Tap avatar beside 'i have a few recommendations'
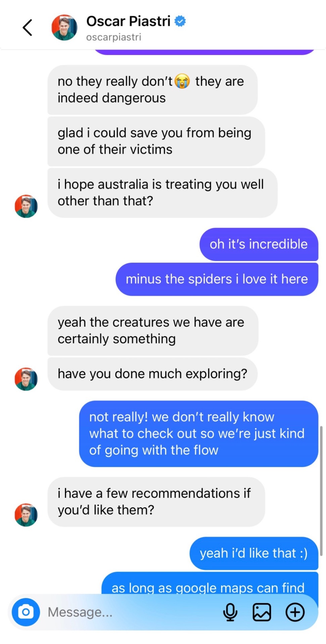 click(26, 515)
